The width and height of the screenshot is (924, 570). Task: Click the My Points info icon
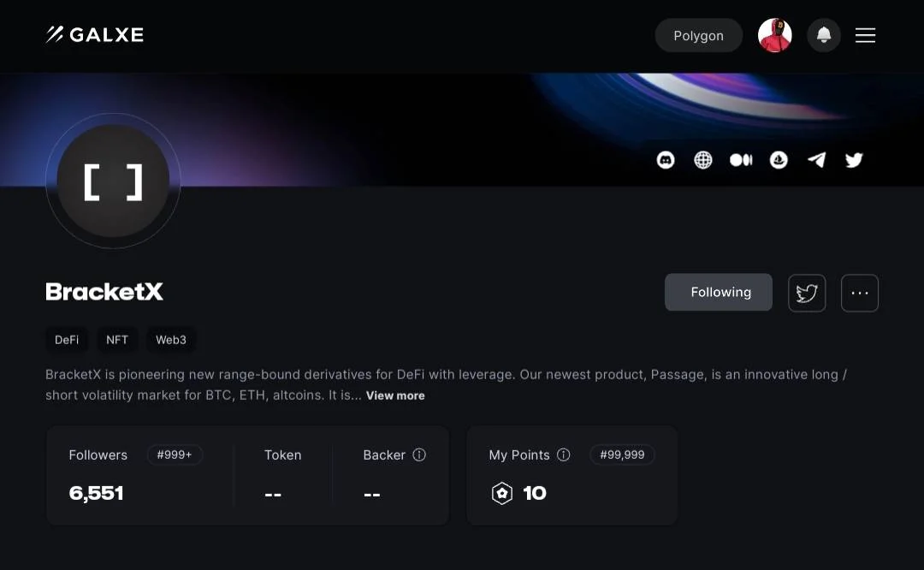click(x=563, y=455)
